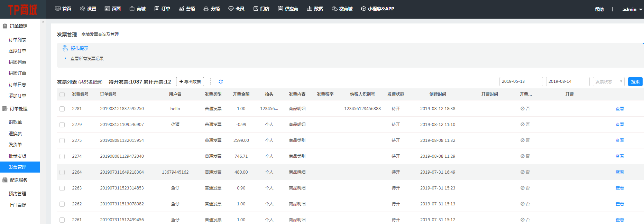Go to 退款单 in the sidebar

(x=15, y=122)
